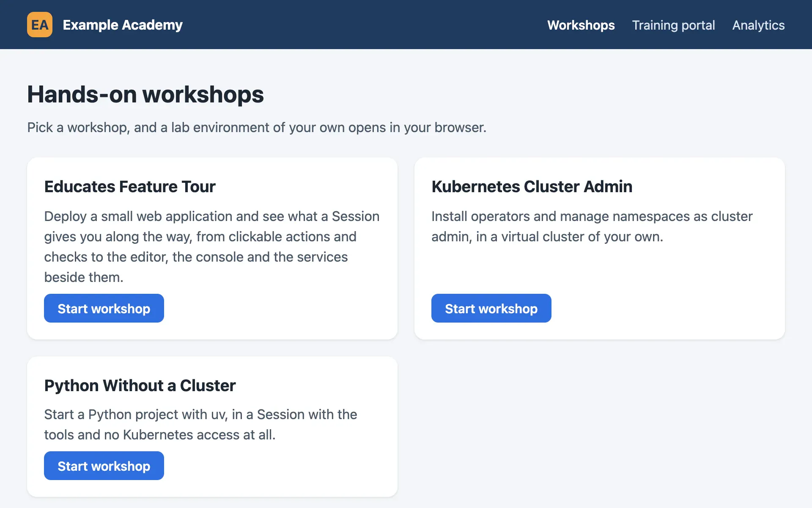Click the 'Start a Python project with uv' description
Viewport: 812px width, 508px height.
(200, 425)
